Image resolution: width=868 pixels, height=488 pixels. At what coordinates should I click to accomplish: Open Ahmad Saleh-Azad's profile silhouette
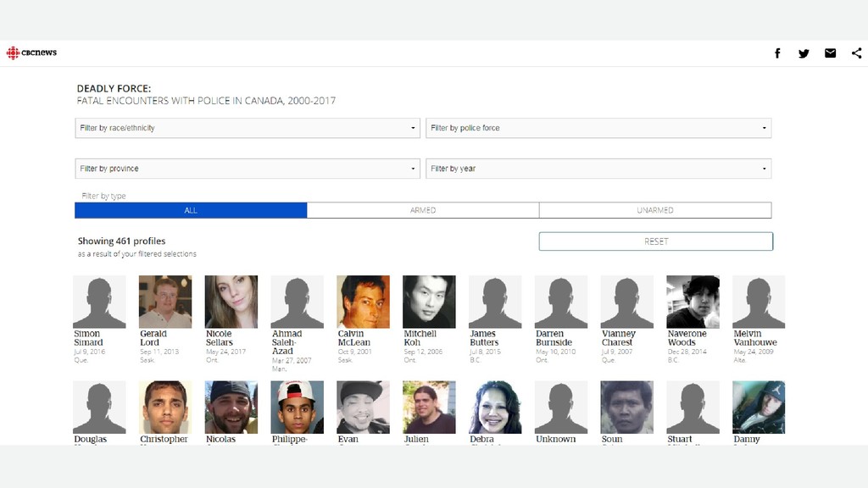298,302
